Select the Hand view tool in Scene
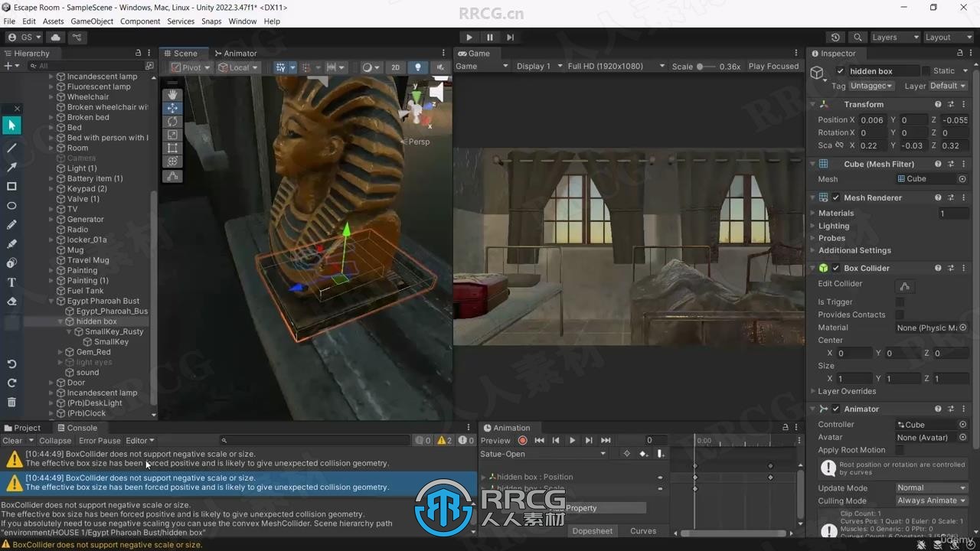980x551 pixels. click(x=172, y=94)
